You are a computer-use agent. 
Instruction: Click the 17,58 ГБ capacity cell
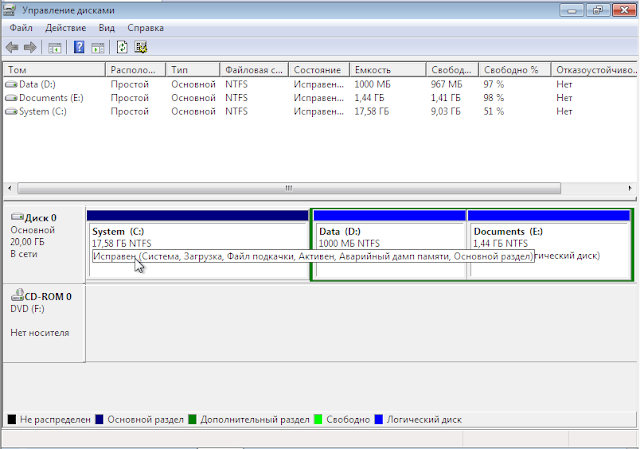coord(371,111)
